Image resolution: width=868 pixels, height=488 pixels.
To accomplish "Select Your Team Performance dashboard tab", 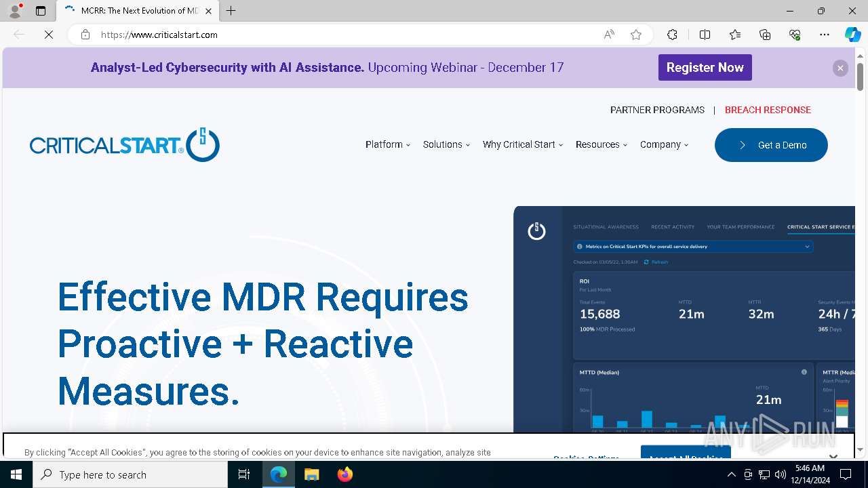I will point(741,227).
